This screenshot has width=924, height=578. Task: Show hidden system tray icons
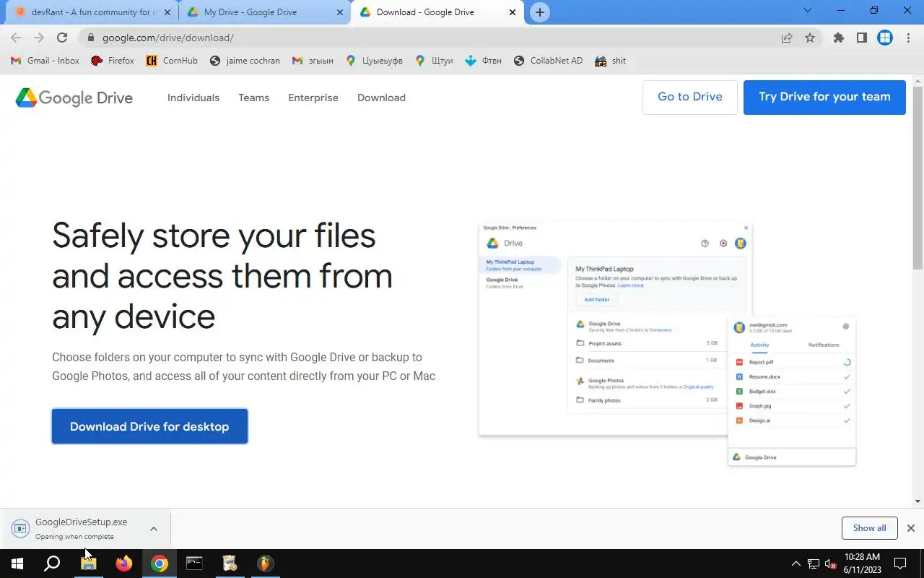[x=796, y=564]
